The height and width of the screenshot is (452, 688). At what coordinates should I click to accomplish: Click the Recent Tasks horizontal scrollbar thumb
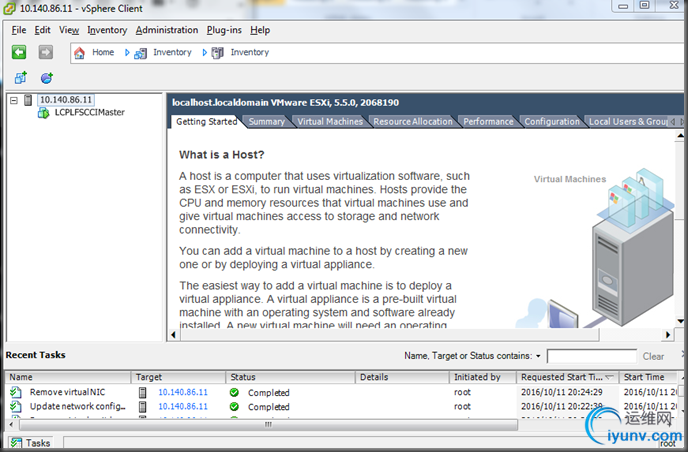pos(269,424)
